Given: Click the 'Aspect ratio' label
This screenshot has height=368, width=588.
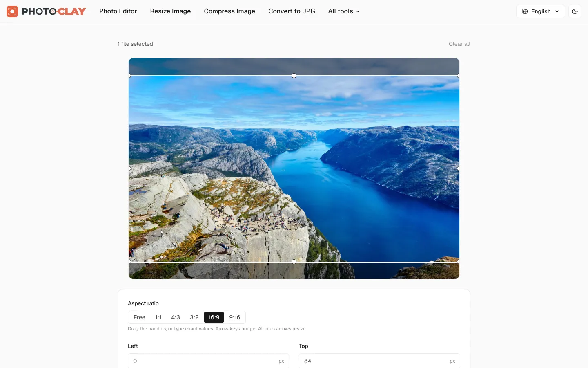Looking at the screenshot, I should tap(143, 303).
